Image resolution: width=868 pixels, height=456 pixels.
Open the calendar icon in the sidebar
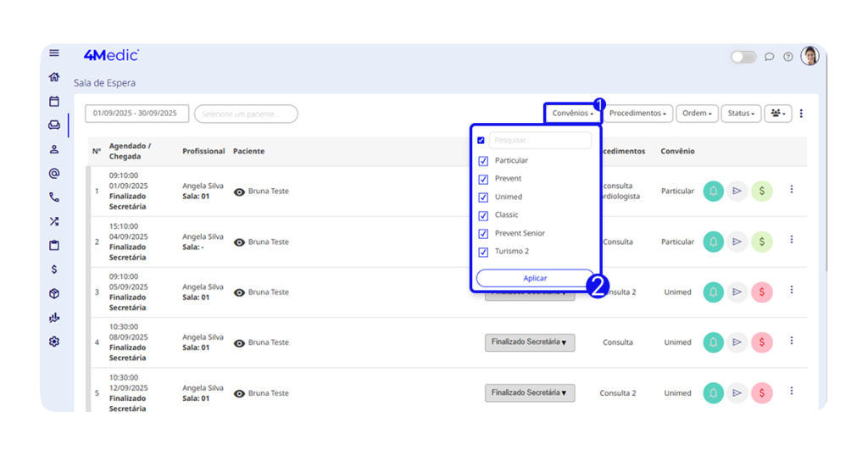pyautogui.click(x=54, y=101)
